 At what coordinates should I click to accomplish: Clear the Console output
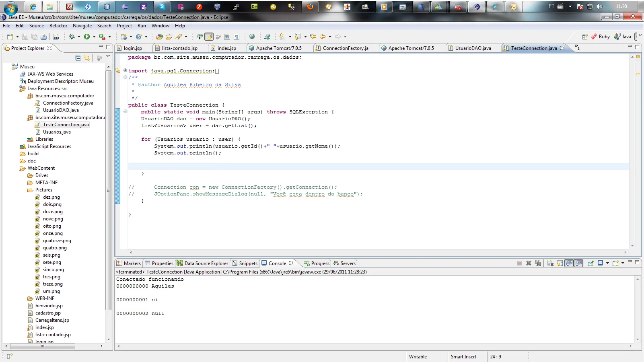[550, 263]
